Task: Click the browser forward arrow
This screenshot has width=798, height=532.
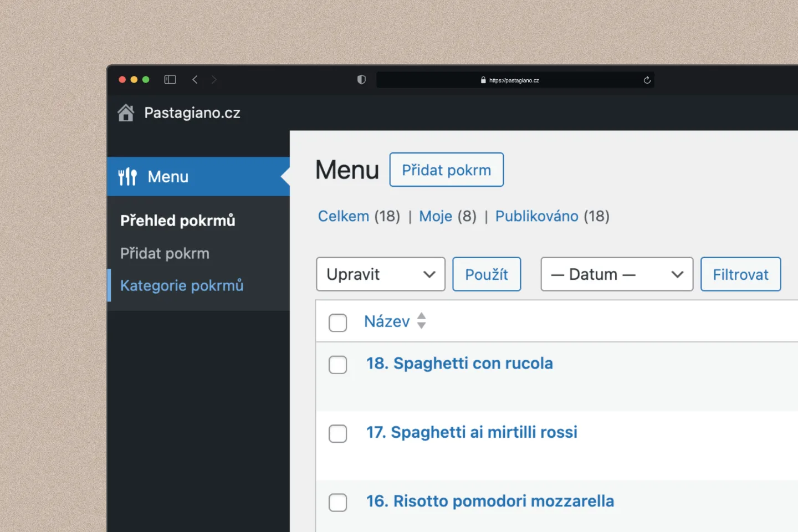Action: [214, 80]
